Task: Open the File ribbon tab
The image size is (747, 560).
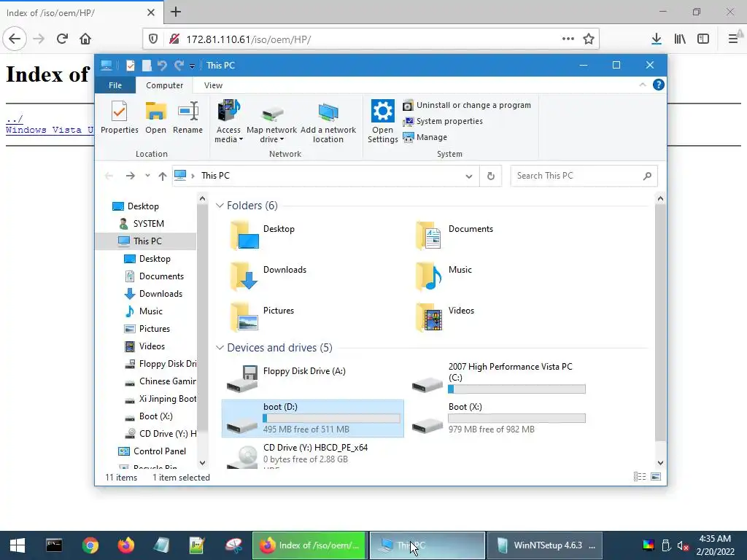Action: pyautogui.click(x=115, y=85)
